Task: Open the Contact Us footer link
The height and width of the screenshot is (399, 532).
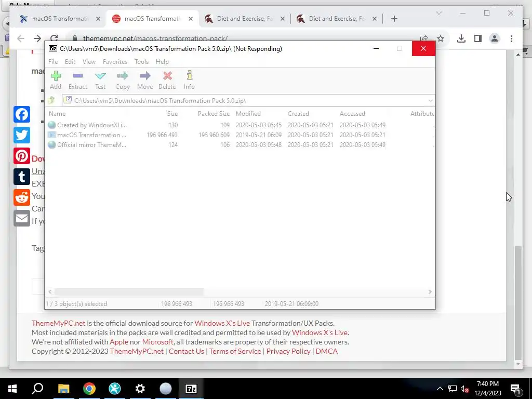Action: pyautogui.click(x=187, y=352)
